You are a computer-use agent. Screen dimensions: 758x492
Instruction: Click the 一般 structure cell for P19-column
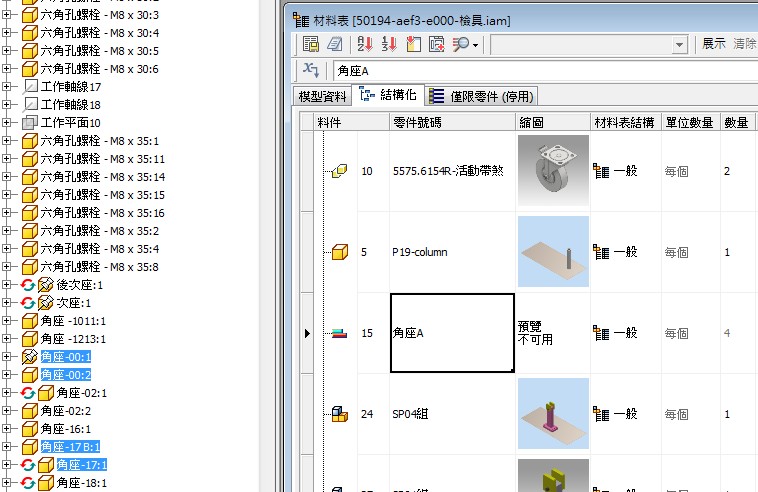coord(626,252)
